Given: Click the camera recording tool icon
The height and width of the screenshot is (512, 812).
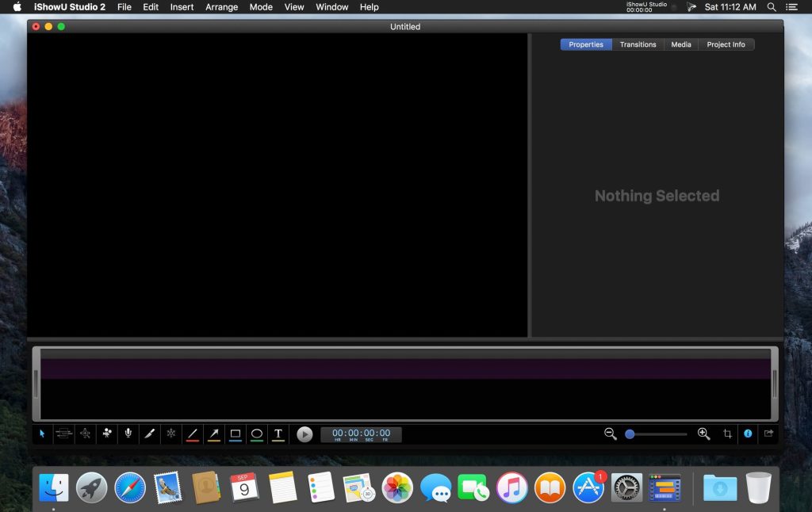Looking at the screenshot, I should pyautogui.click(x=107, y=434).
